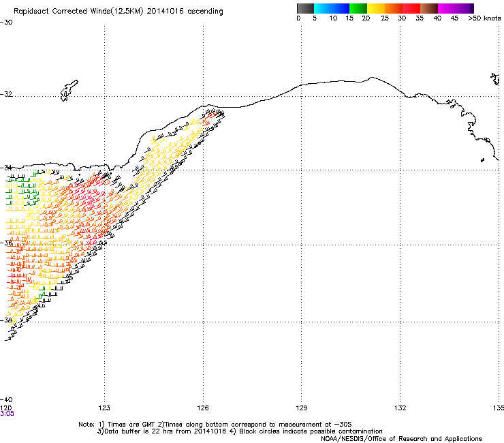Click the small island near 122 longitude

click(x=69, y=91)
